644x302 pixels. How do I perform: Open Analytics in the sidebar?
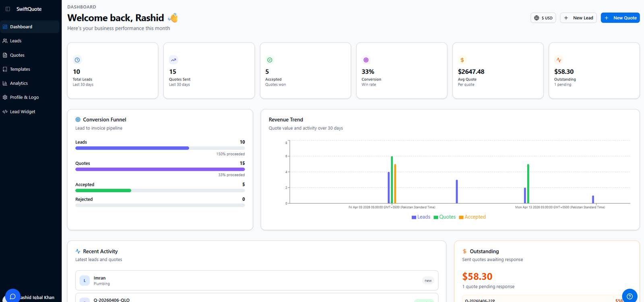click(19, 83)
